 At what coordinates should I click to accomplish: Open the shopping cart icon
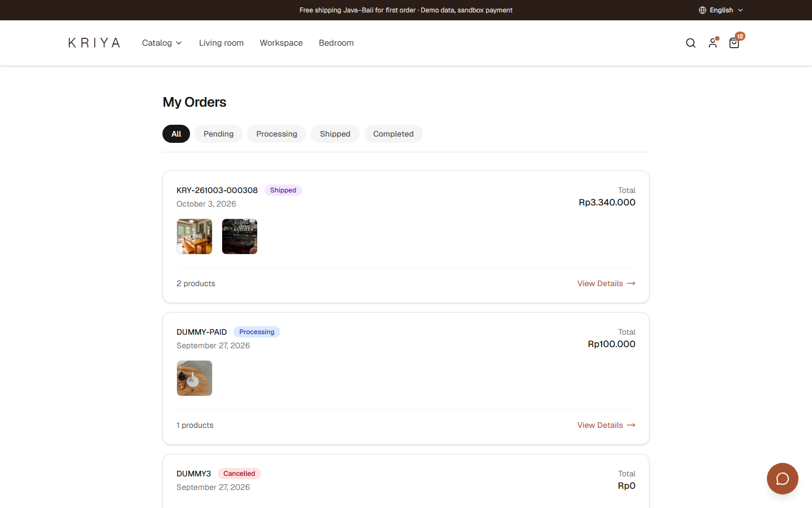click(734, 43)
